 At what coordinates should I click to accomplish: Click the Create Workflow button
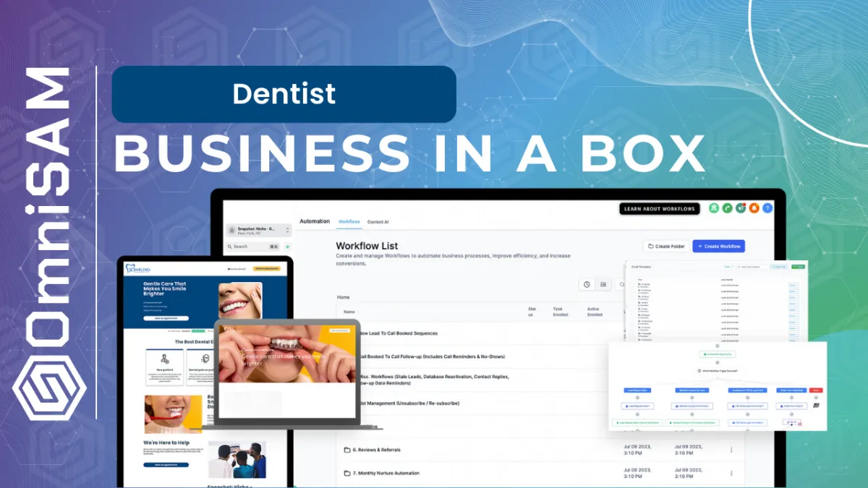coord(718,246)
